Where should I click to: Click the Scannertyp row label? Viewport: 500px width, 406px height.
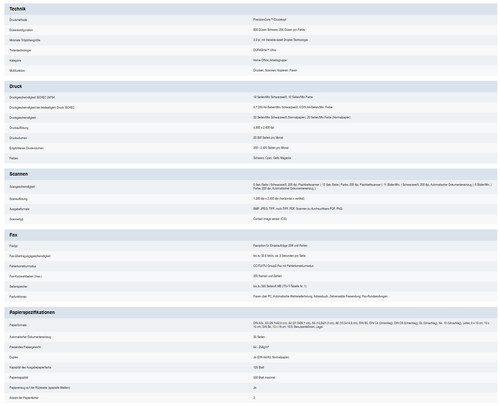click(x=16, y=219)
